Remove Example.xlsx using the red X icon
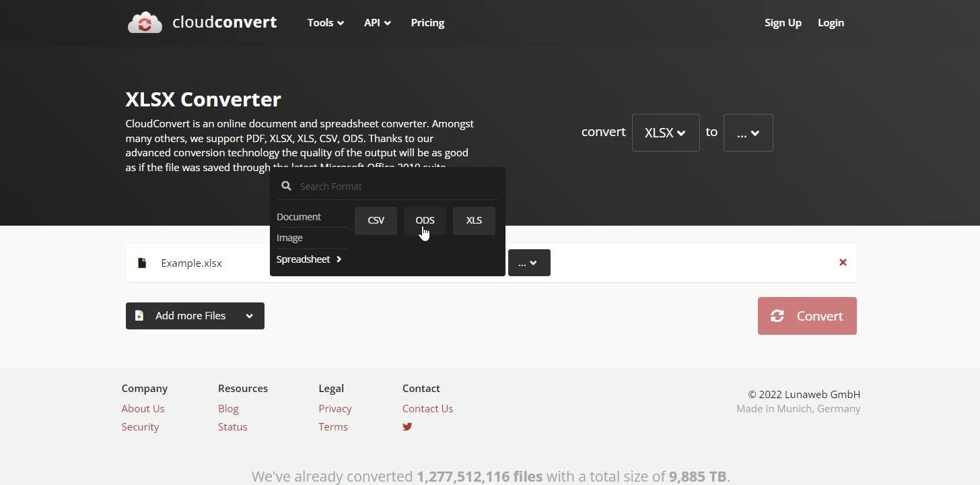 coord(842,262)
